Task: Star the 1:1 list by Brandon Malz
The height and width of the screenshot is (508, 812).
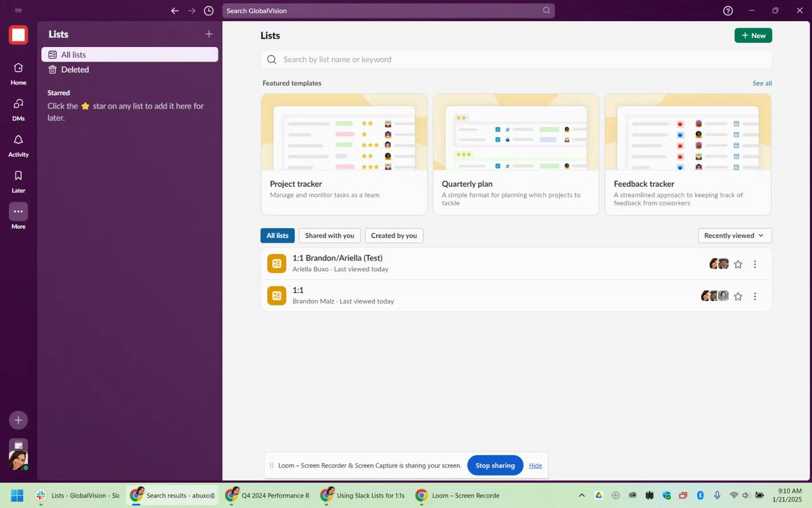Action: (738, 296)
